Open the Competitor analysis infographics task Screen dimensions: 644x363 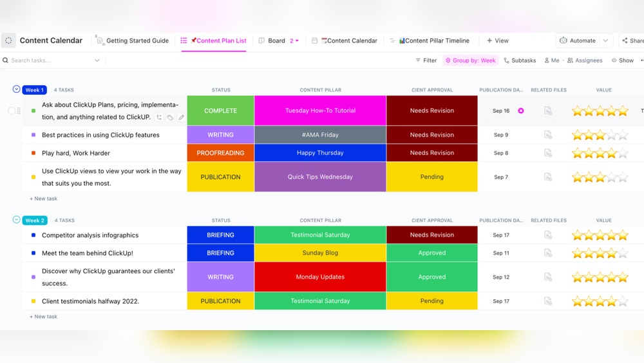coord(90,235)
